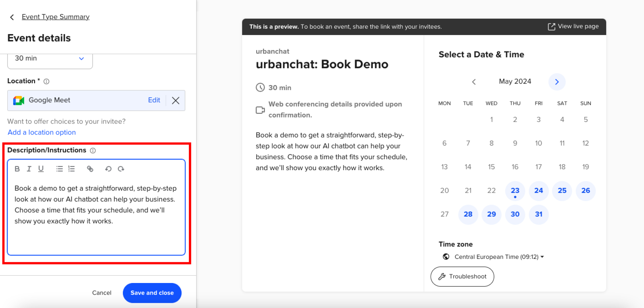Go to the next month in the calendar
644x308 pixels.
[557, 82]
